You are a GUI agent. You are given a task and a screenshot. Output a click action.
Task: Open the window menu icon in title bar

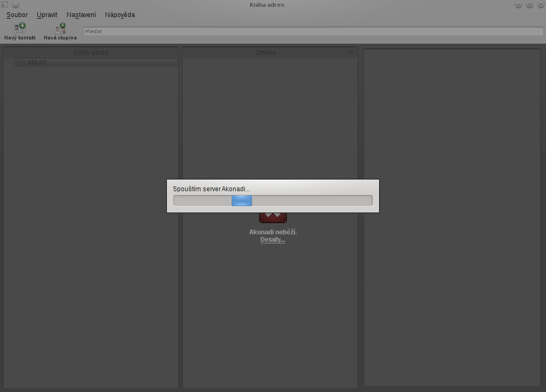(x=5, y=4)
